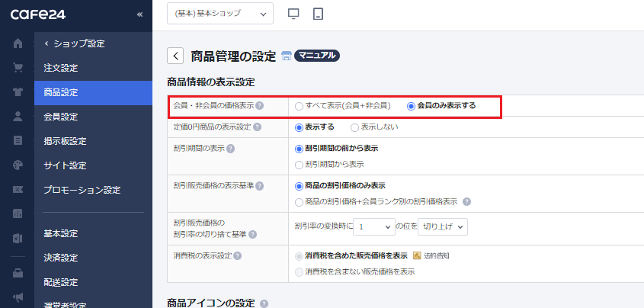
Task: Open the promotion coupon icon
Action: [18, 189]
